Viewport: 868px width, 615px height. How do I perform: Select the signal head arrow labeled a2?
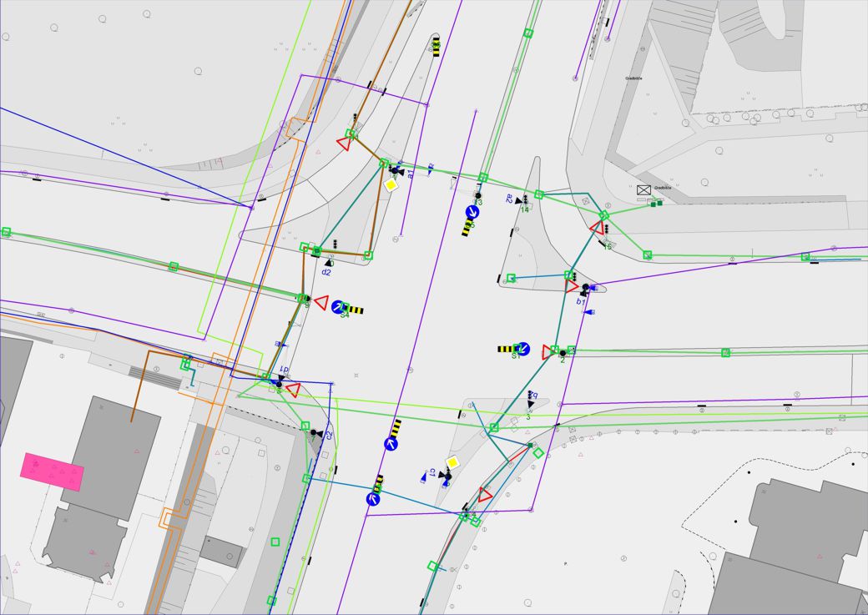tap(518, 200)
